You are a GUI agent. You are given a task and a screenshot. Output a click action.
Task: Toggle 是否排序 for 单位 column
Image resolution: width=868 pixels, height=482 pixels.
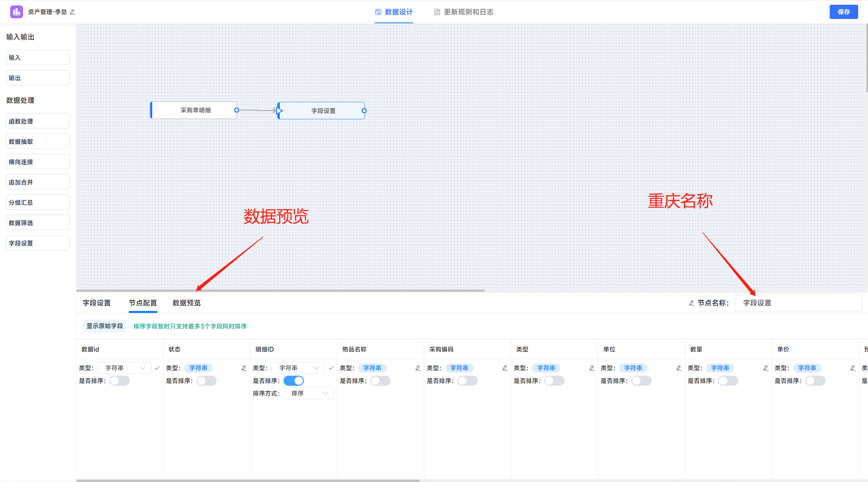click(642, 381)
